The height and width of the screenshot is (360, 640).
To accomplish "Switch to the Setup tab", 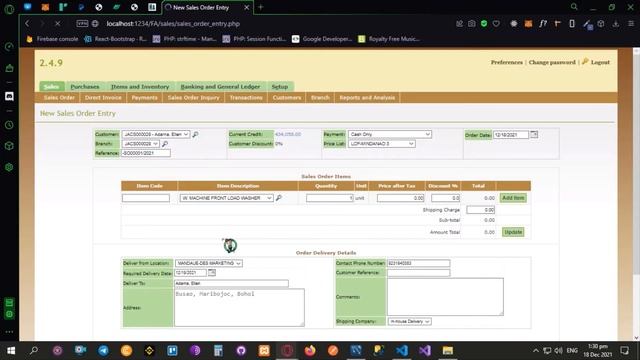I will [280, 87].
